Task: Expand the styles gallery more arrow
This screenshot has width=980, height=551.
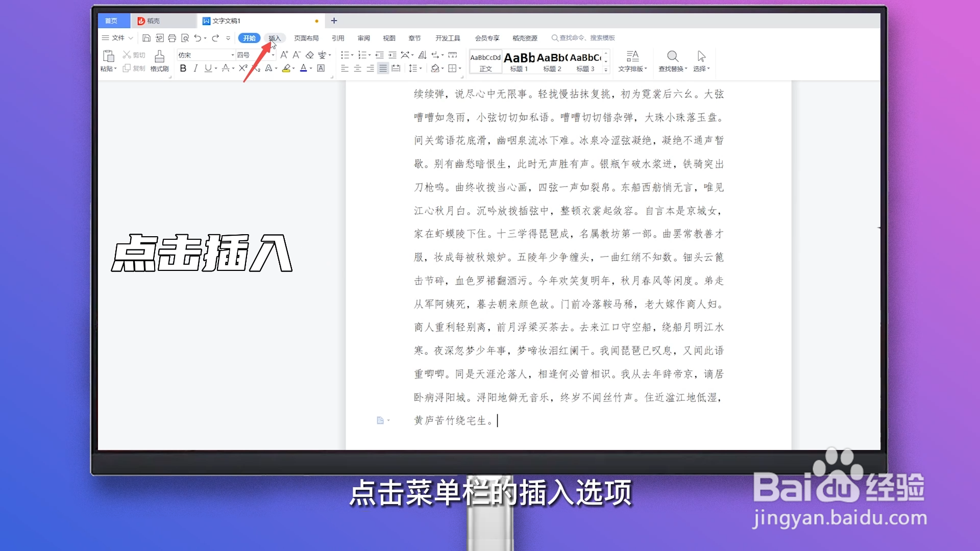Action: click(x=606, y=70)
